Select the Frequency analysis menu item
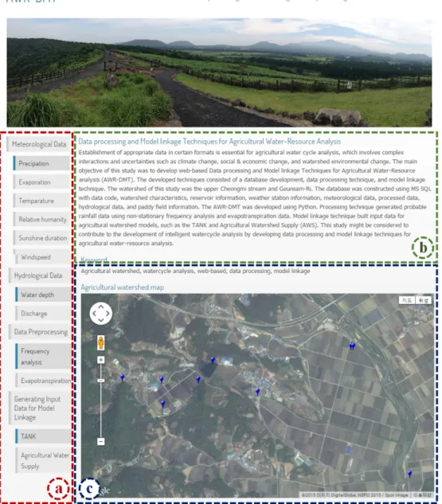442x504 pixels. click(x=43, y=356)
